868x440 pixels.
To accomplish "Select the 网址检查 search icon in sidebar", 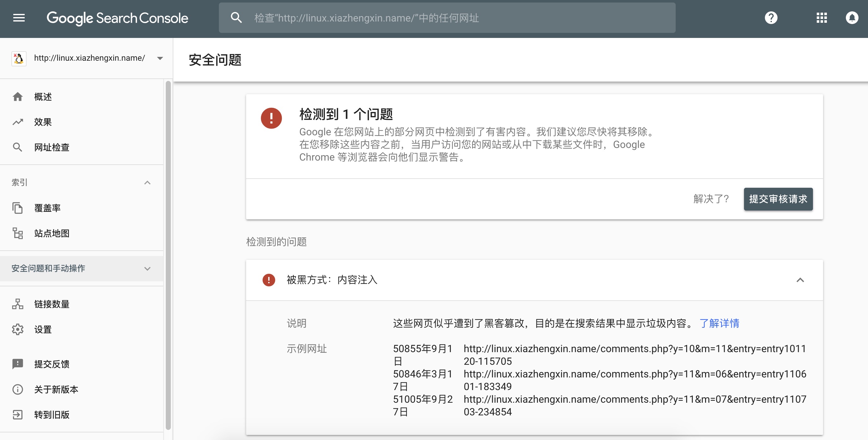I will coord(17,147).
